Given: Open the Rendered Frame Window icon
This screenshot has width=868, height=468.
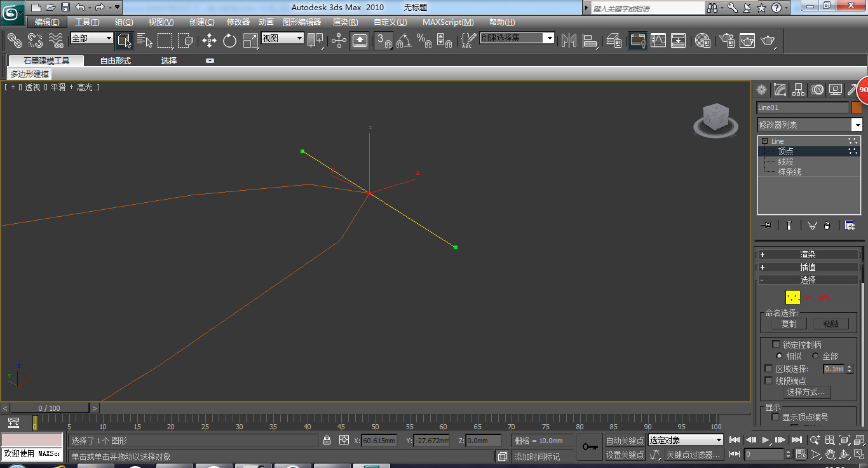Looking at the screenshot, I should (747, 41).
